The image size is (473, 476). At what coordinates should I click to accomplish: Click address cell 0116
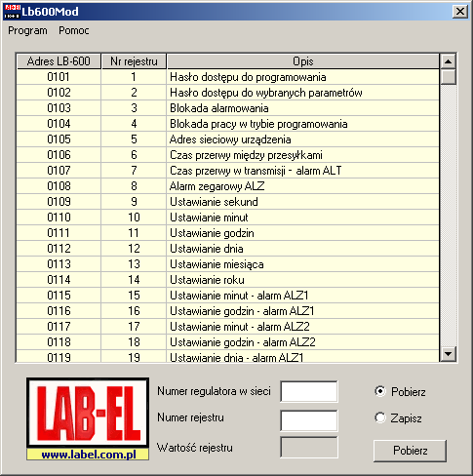click(59, 311)
